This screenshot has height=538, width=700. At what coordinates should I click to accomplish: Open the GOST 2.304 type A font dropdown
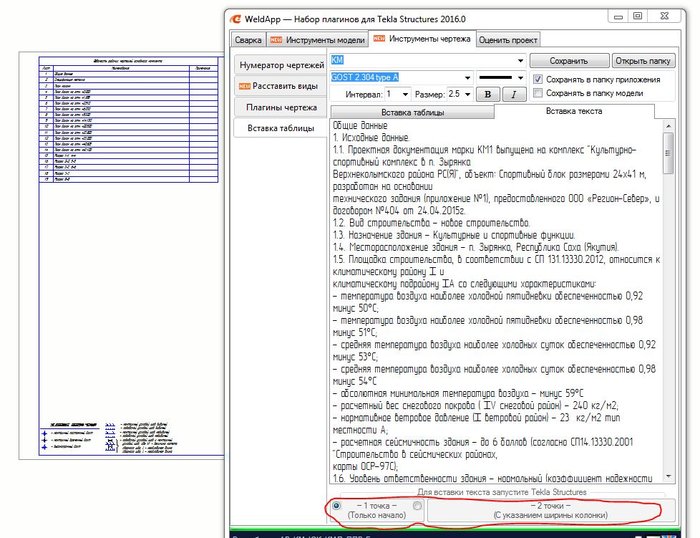[467, 78]
